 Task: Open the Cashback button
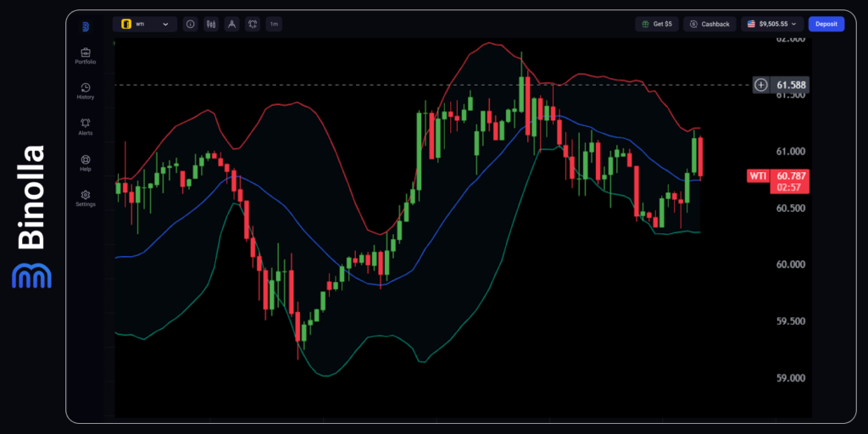point(709,25)
